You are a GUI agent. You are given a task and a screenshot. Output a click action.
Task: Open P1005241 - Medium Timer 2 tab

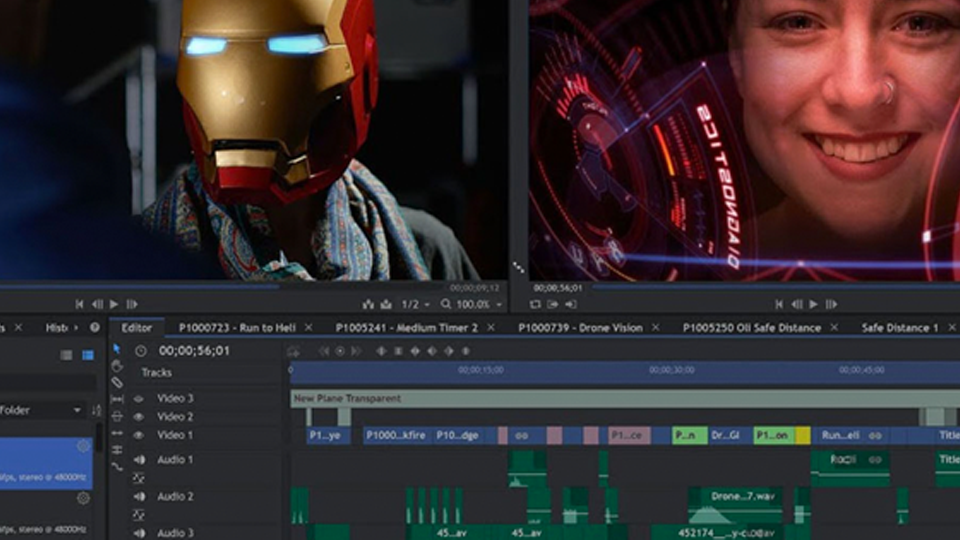(x=407, y=328)
